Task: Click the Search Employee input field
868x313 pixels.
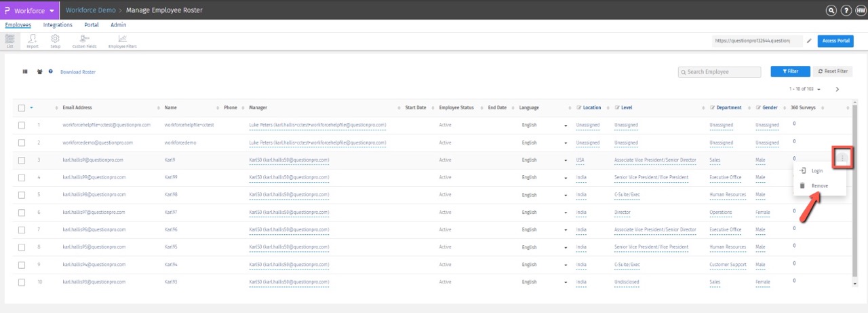Action: (x=719, y=72)
